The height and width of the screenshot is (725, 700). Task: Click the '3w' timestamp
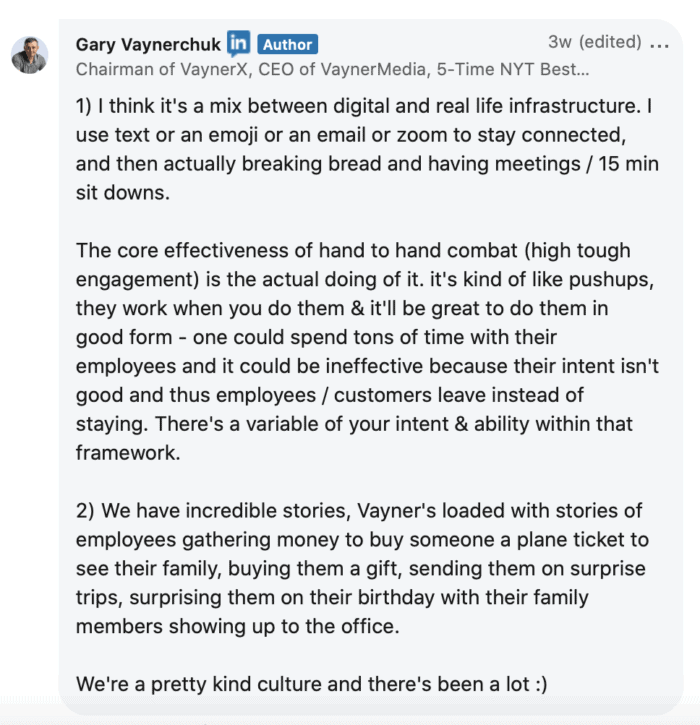pyautogui.click(x=560, y=42)
